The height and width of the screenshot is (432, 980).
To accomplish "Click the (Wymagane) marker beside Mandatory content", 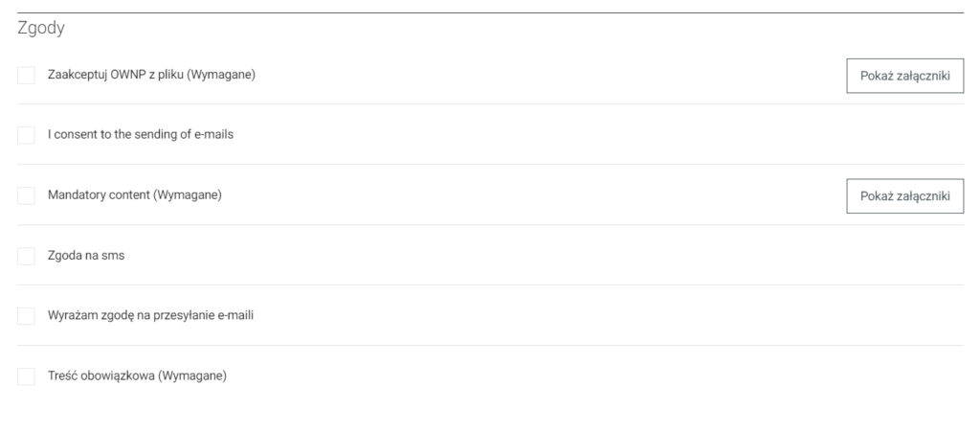I will point(188,195).
